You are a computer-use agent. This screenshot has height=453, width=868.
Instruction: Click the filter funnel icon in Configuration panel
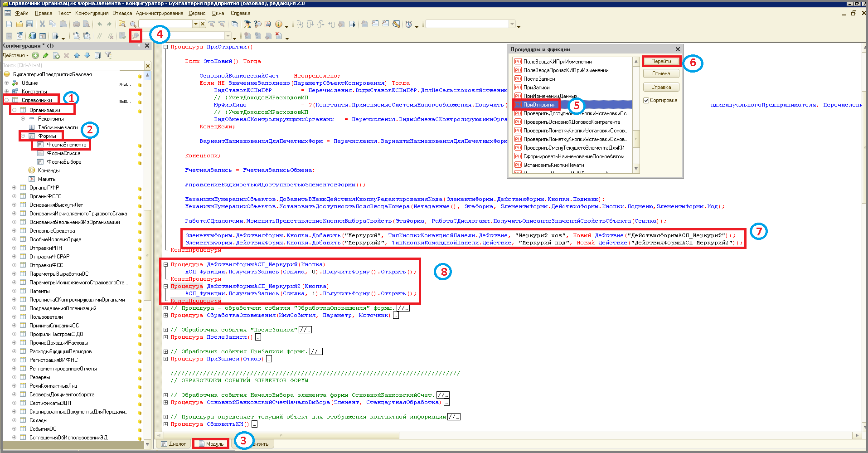click(x=108, y=55)
